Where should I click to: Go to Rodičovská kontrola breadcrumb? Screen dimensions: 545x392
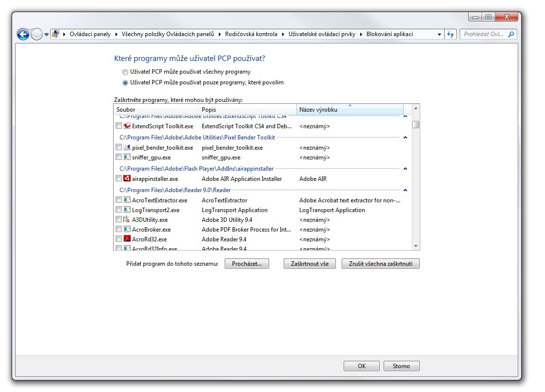(x=252, y=34)
